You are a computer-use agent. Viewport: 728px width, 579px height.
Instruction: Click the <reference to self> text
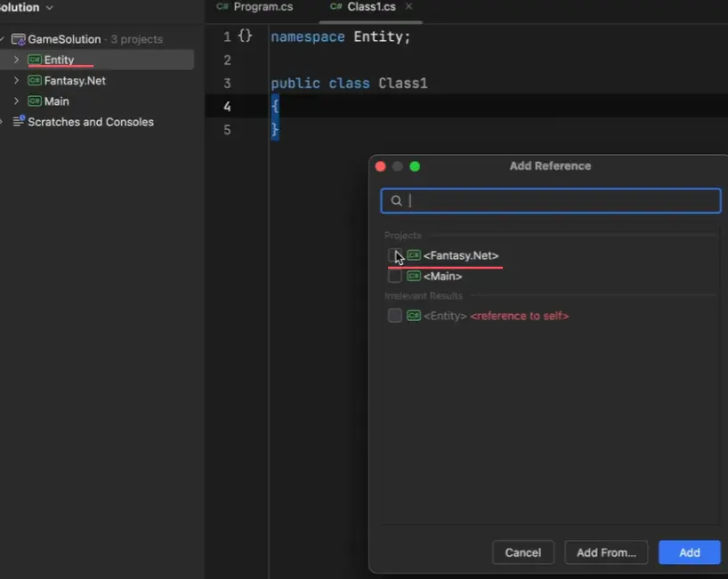point(519,316)
